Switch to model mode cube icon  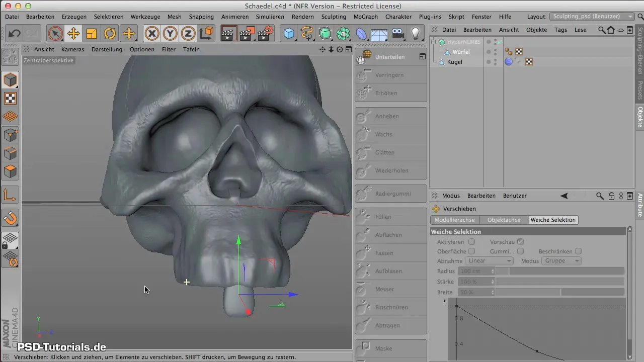coord(11,80)
